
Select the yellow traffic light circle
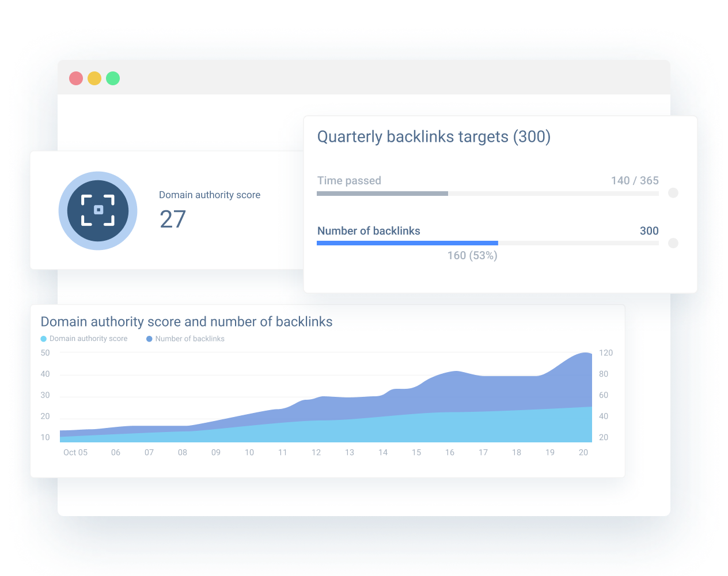pos(94,78)
